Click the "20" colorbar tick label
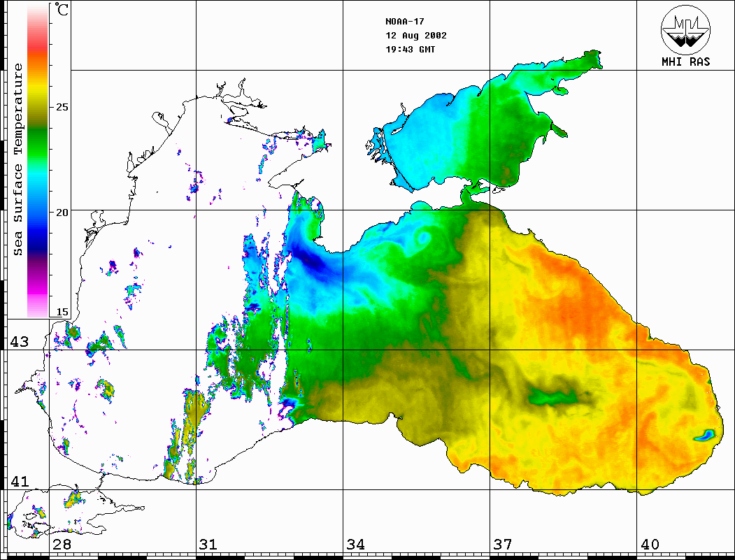The width and height of the screenshot is (735, 560). [62, 213]
